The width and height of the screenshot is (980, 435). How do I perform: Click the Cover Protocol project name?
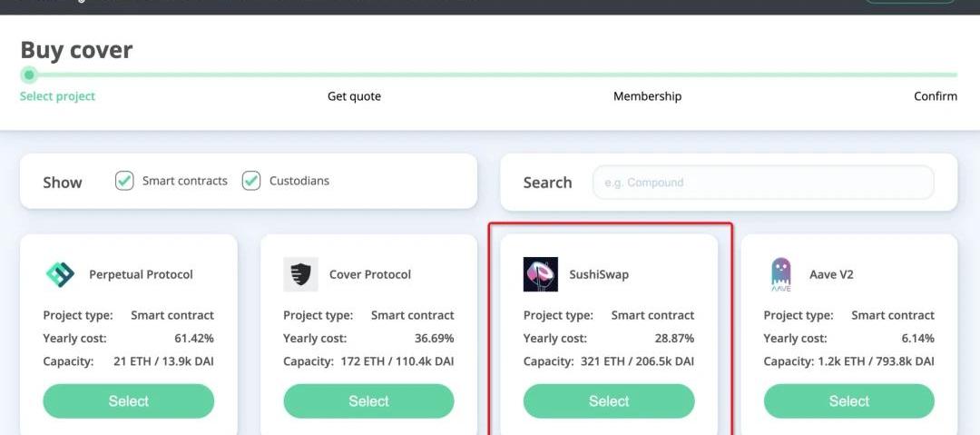point(370,274)
